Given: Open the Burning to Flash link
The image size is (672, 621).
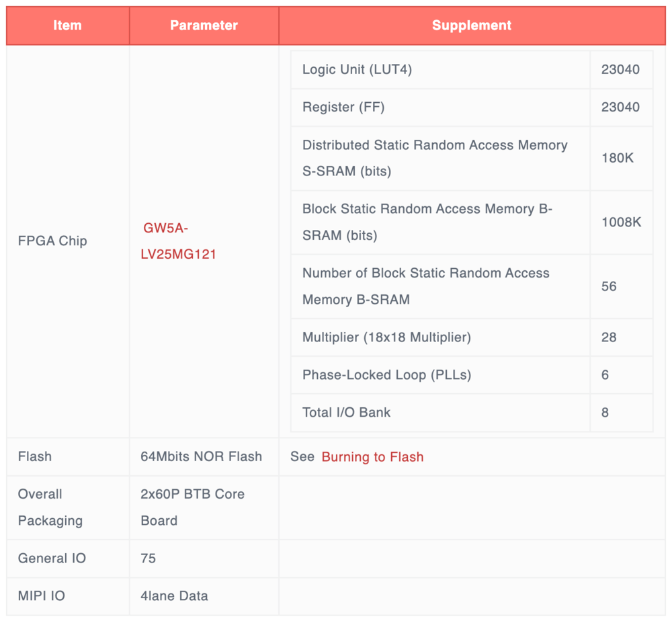Looking at the screenshot, I should tap(372, 457).
